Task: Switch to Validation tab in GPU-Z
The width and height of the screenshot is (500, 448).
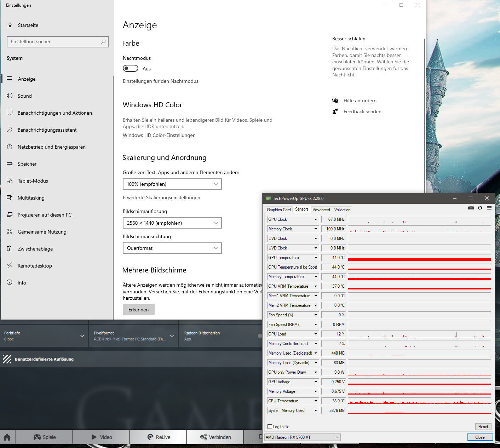Action: coord(343,210)
